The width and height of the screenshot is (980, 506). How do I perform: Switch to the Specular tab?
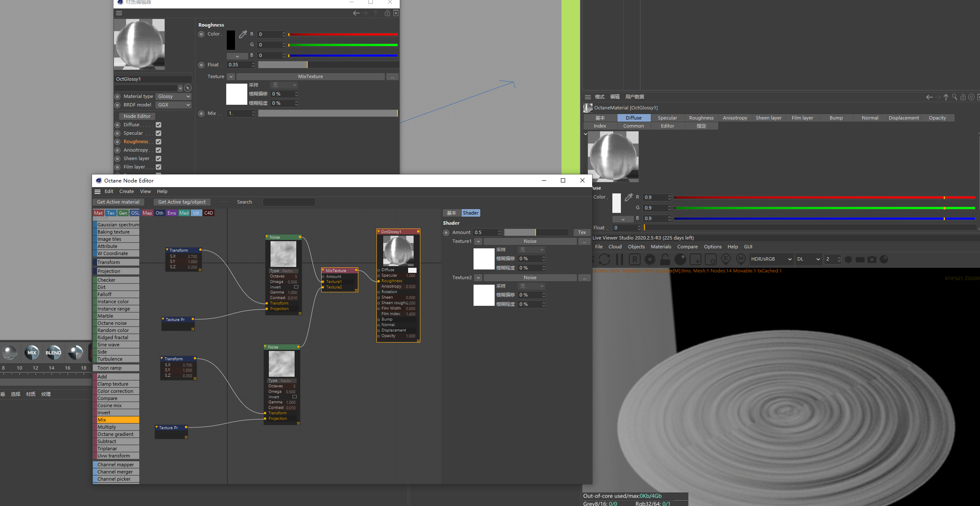[x=667, y=118]
